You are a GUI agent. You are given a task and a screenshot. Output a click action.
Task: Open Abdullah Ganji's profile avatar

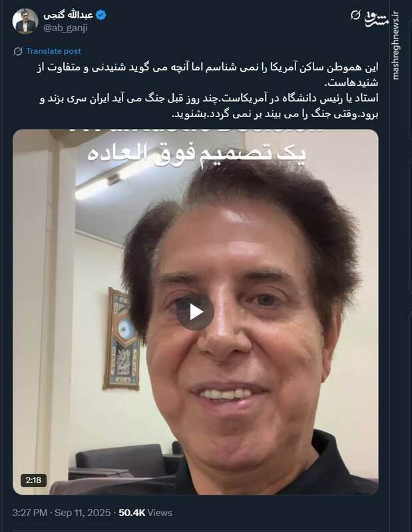(25, 21)
